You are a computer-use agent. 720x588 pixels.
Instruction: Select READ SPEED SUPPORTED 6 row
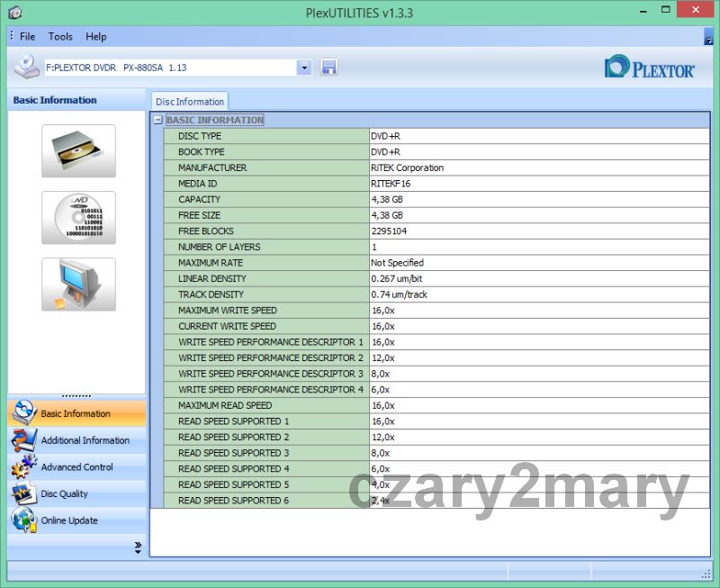coord(436,501)
